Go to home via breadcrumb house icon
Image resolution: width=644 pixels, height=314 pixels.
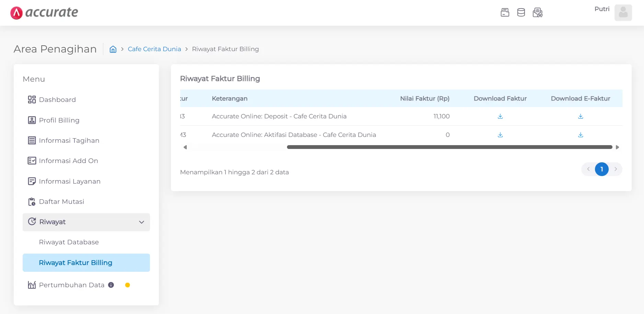(x=113, y=49)
